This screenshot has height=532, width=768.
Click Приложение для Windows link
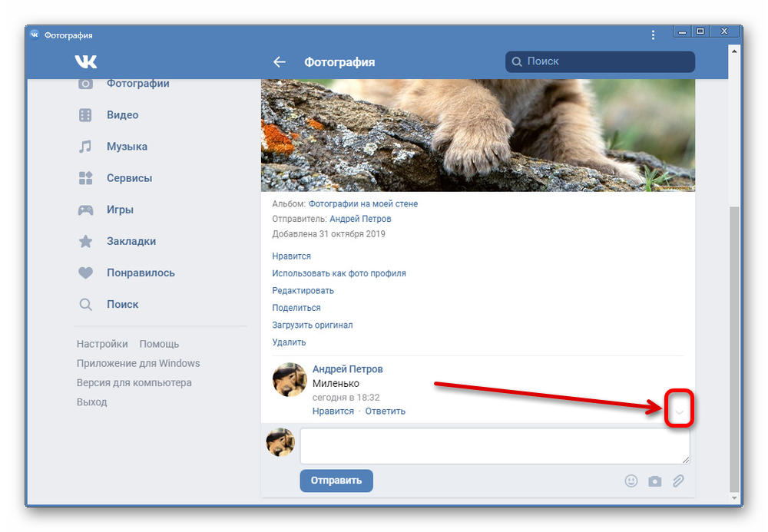coord(138,363)
